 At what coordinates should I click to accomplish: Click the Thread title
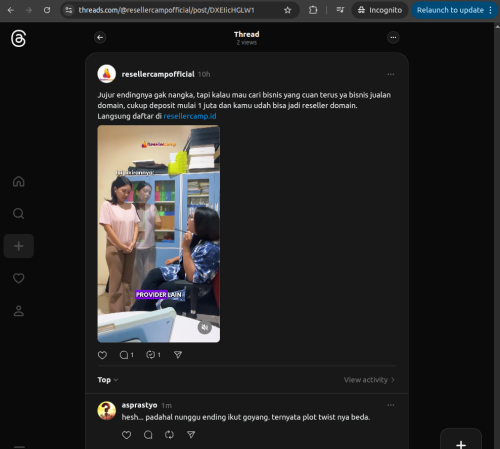(247, 34)
